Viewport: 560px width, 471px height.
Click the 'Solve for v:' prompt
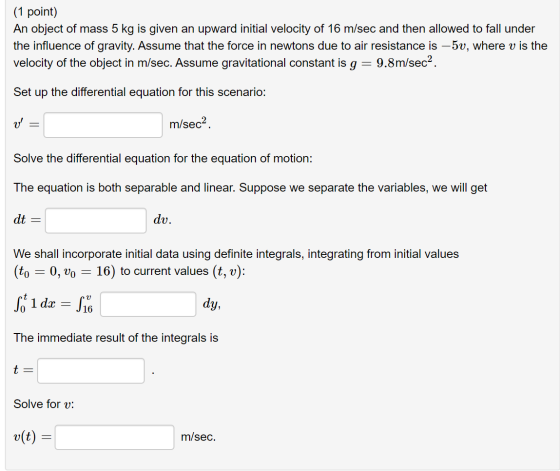click(x=44, y=404)
